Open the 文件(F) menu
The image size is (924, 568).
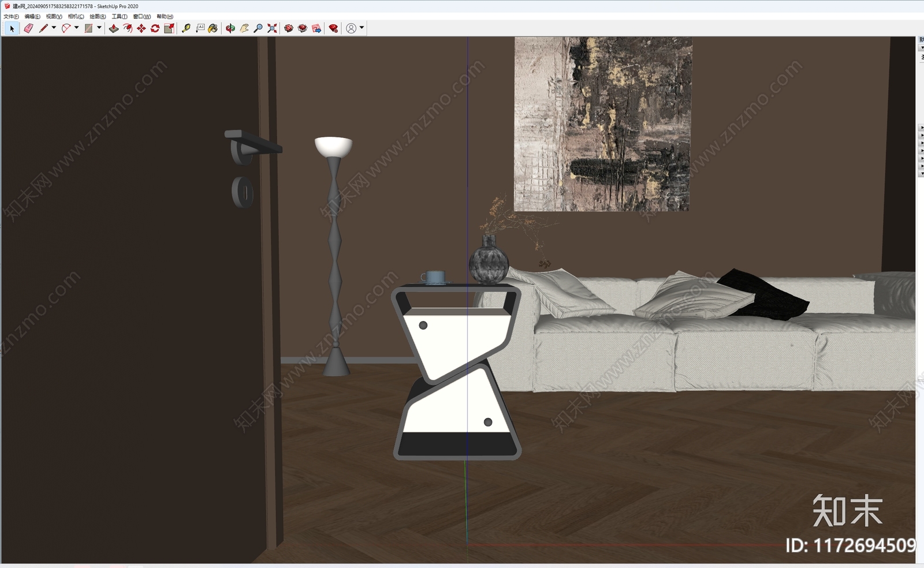coord(11,17)
